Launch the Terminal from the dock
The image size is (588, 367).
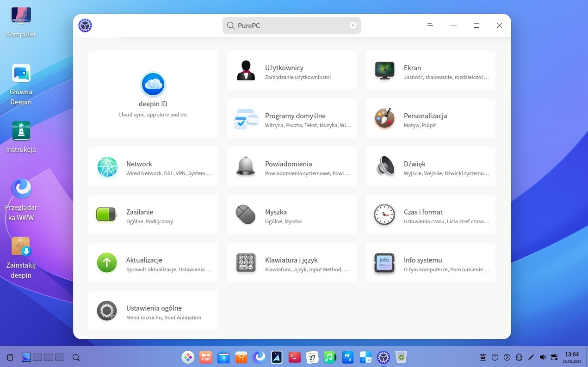[x=294, y=357]
